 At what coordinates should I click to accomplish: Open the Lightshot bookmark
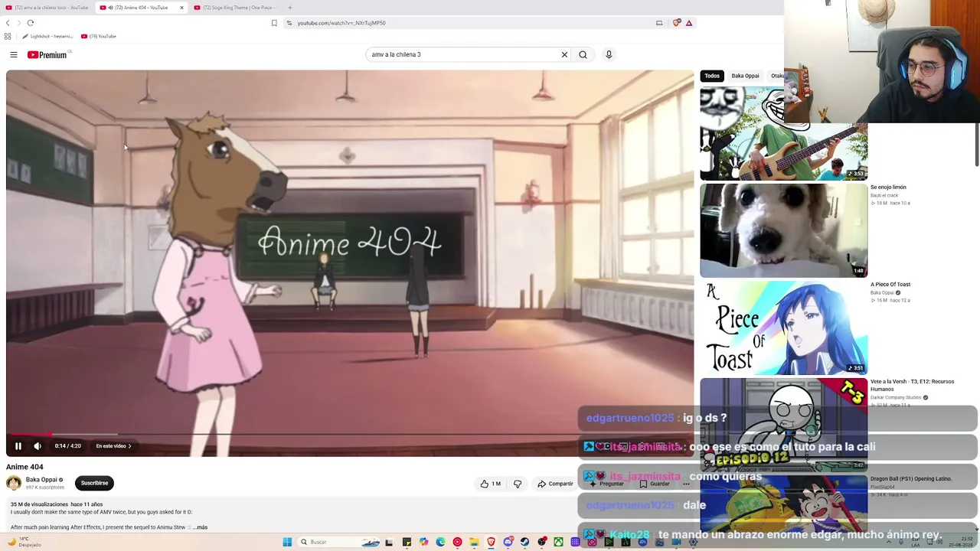tap(47, 36)
